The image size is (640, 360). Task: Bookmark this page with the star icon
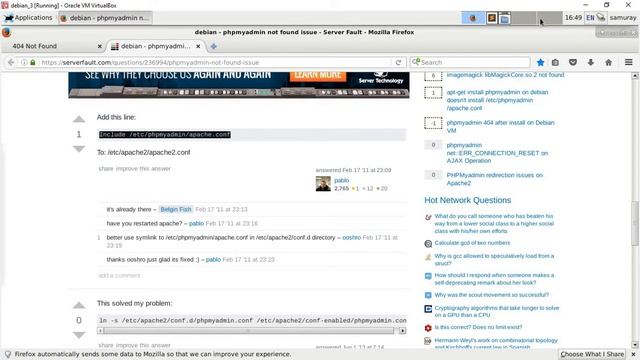pos(540,62)
